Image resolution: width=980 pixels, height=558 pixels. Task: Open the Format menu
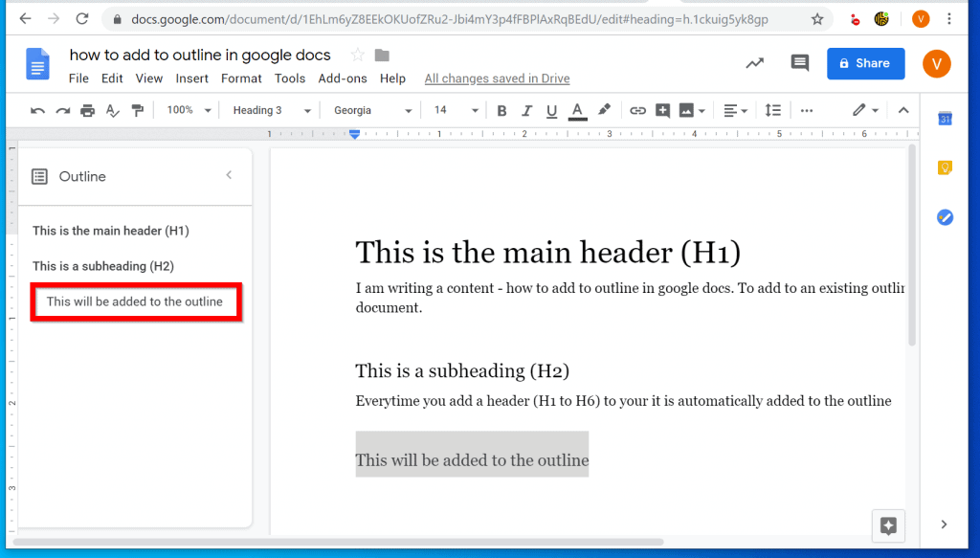pyautogui.click(x=241, y=78)
